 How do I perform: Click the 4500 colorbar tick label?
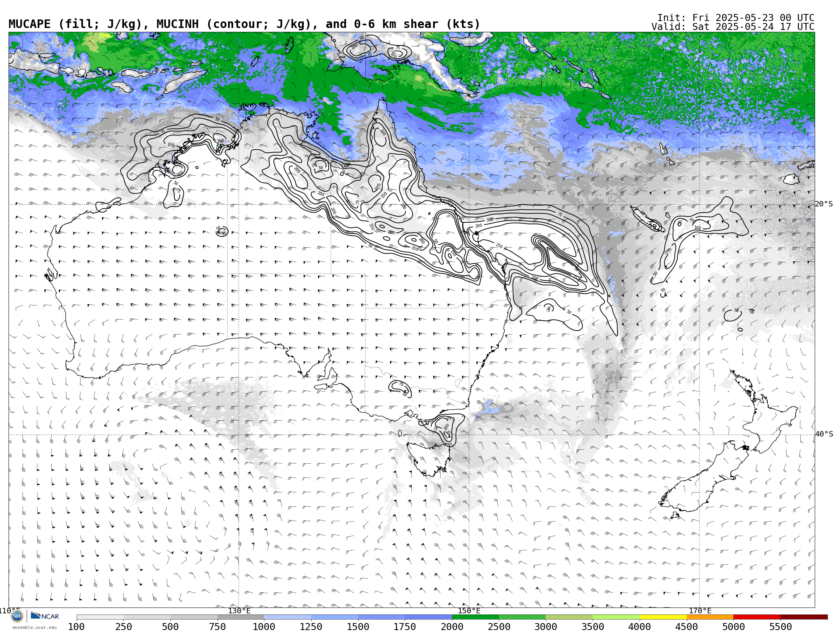coord(687,627)
